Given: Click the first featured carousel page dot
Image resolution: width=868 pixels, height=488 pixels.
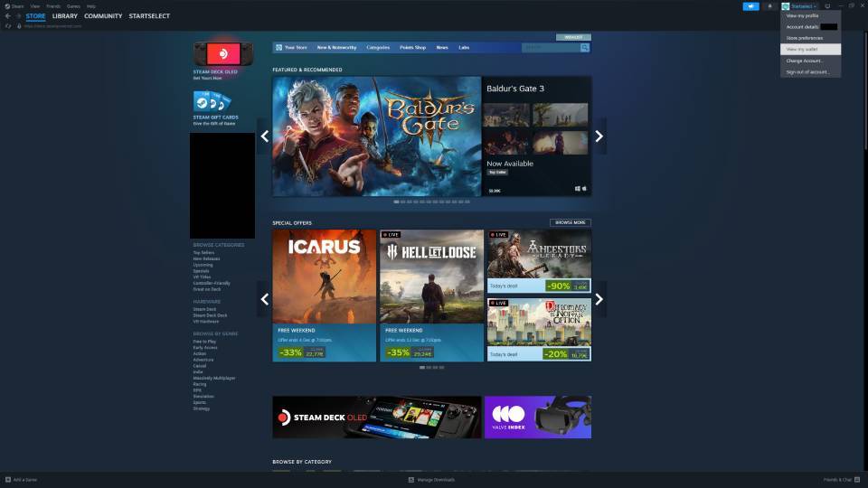Looking at the screenshot, I should (396, 202).
